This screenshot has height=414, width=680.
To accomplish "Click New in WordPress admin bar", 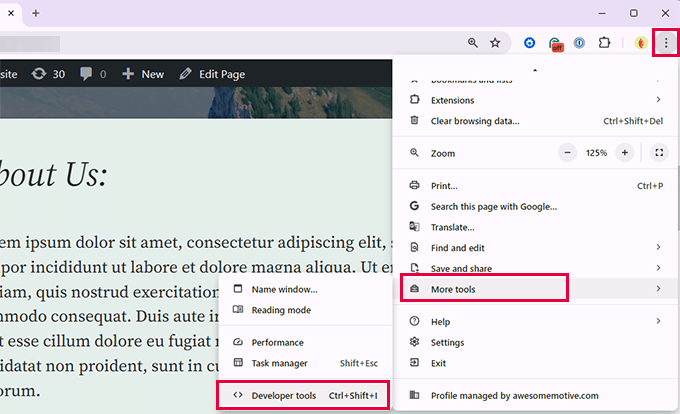I will pyautogui.click(x=143, y=74).
